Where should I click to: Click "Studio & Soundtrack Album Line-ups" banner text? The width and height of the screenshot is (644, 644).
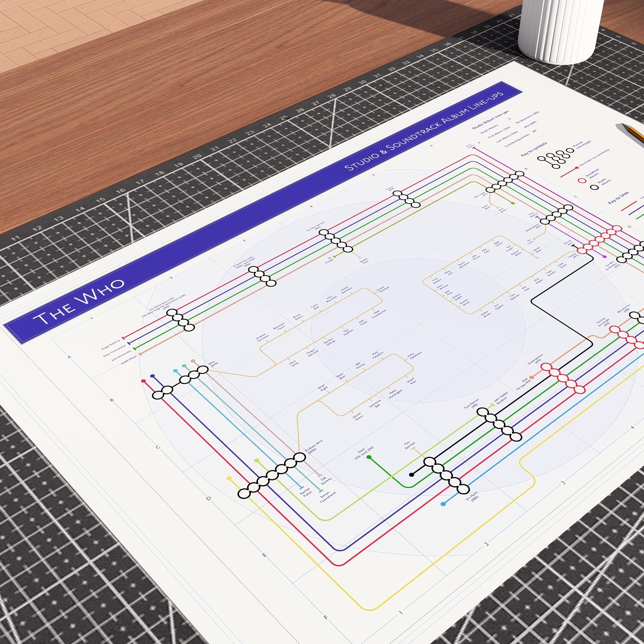tap(425, 131)
